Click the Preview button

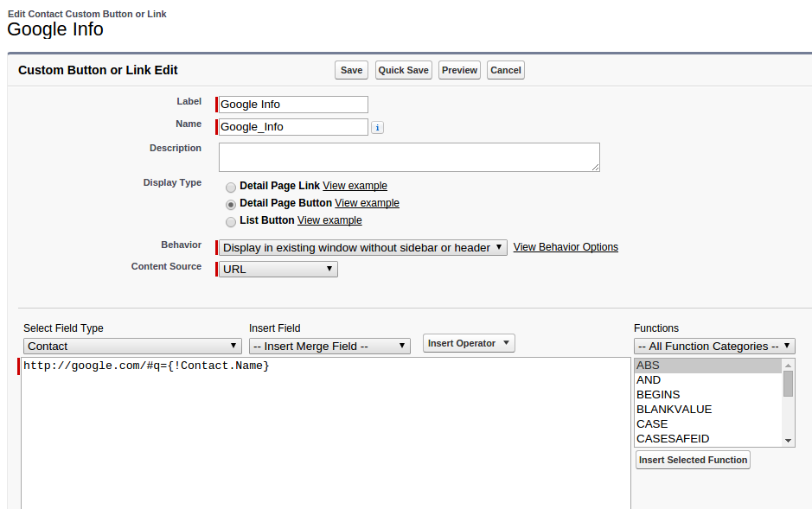(459, 70)
